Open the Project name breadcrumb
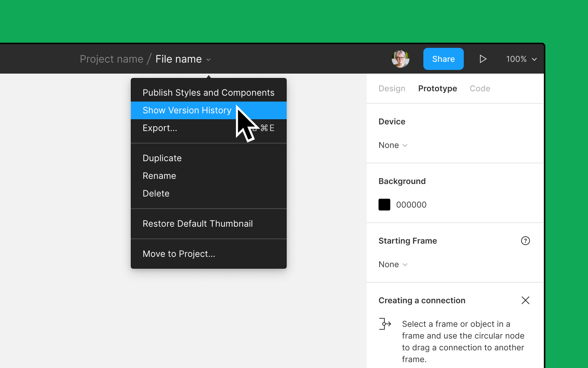 click(111, 59)
